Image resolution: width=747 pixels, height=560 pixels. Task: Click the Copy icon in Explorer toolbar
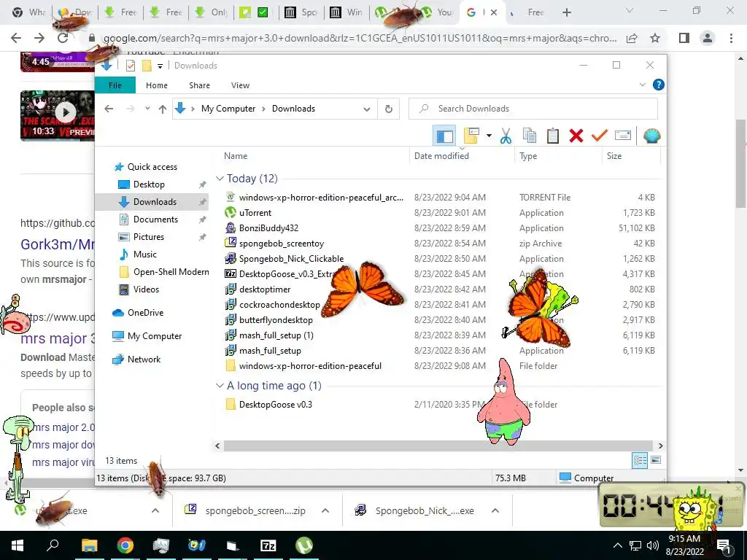pos(530,136)
